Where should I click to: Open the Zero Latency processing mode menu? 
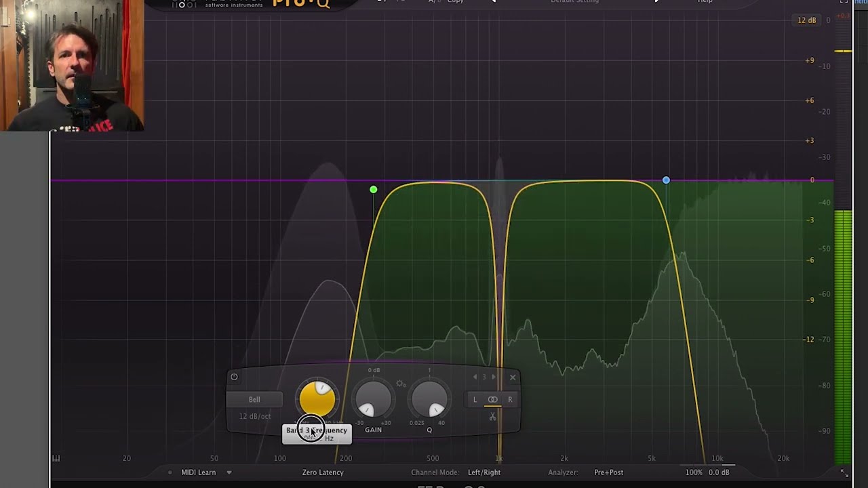pyautogui.click(x=323, y=472)
